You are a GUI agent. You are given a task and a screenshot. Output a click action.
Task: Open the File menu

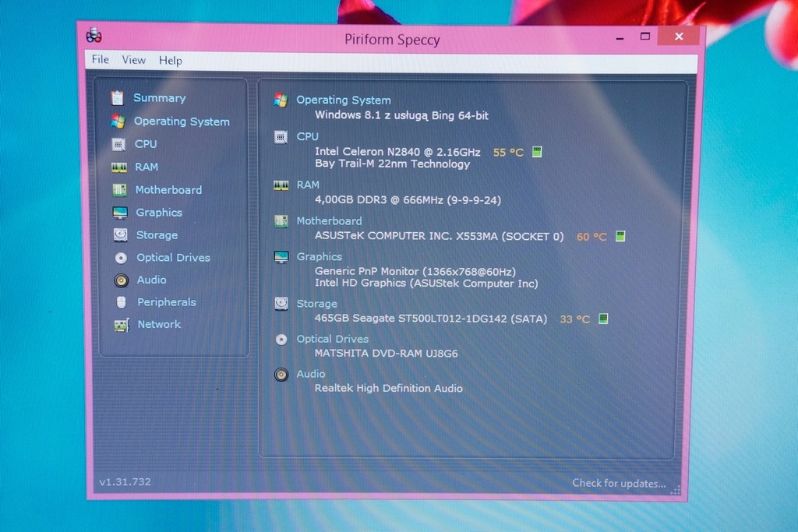pyautogui.click(x=101, y=59)
